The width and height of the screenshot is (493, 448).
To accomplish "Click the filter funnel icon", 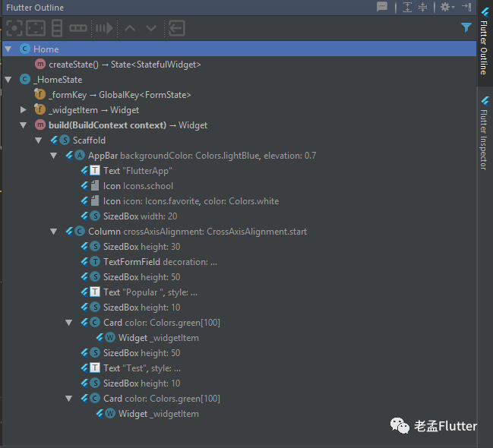I will coord(466,27).
